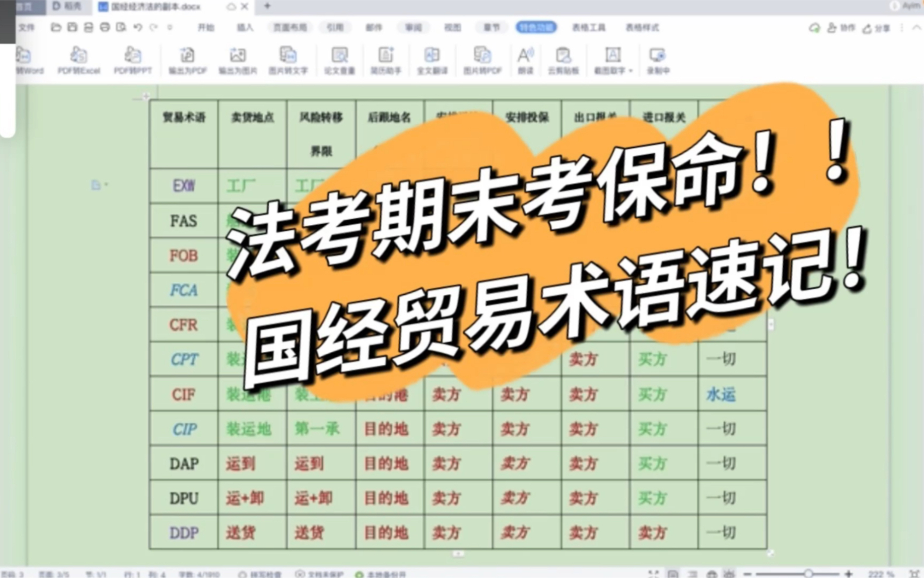Open the 表格样式 ribbon tab
This screenshot has width=924, height=578.
coord(642,27)
